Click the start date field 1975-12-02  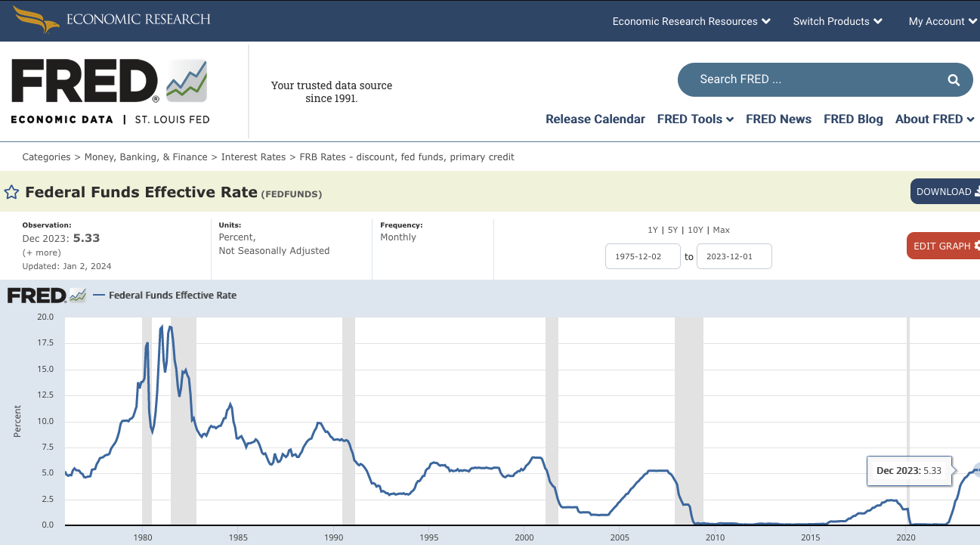coord(643,256)
